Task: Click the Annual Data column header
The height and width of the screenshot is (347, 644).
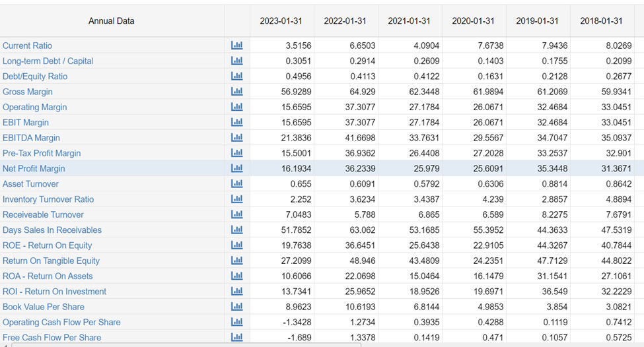Action: pos(112,21)
